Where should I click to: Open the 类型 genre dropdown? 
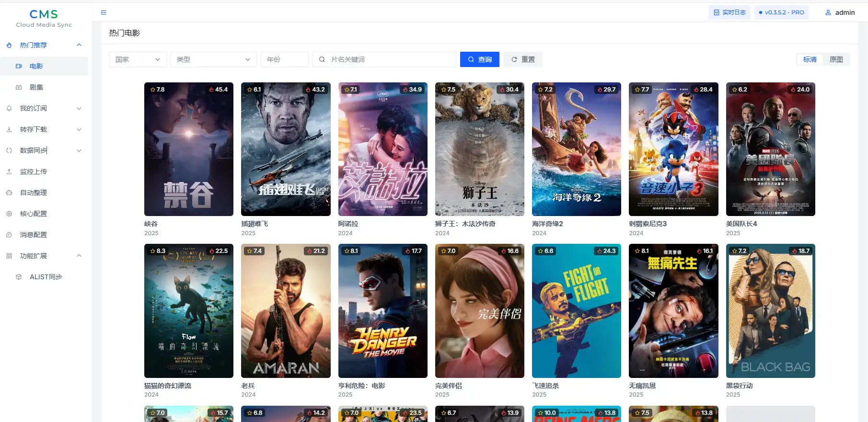pyautogui.click(x=213, y=59)
